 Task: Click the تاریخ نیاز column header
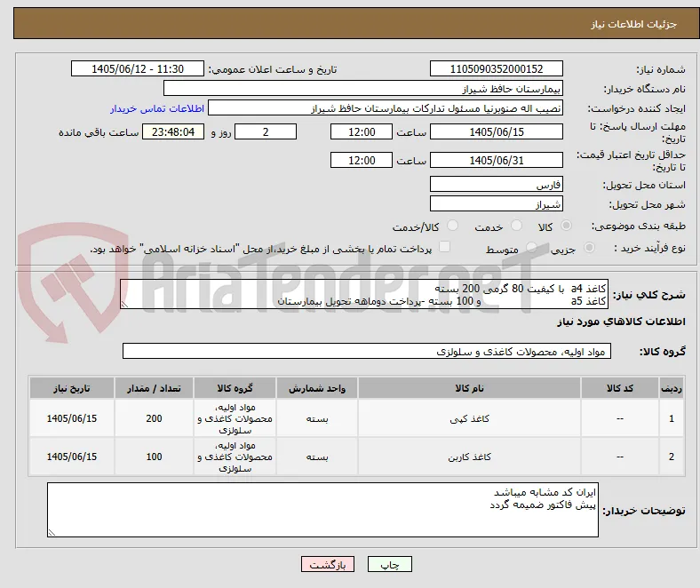tap(72, 388)
